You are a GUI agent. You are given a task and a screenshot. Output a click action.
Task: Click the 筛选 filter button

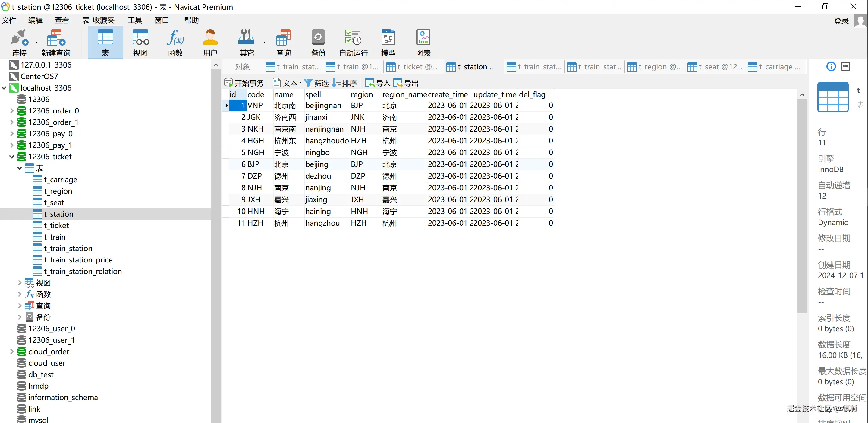[316, 83]
